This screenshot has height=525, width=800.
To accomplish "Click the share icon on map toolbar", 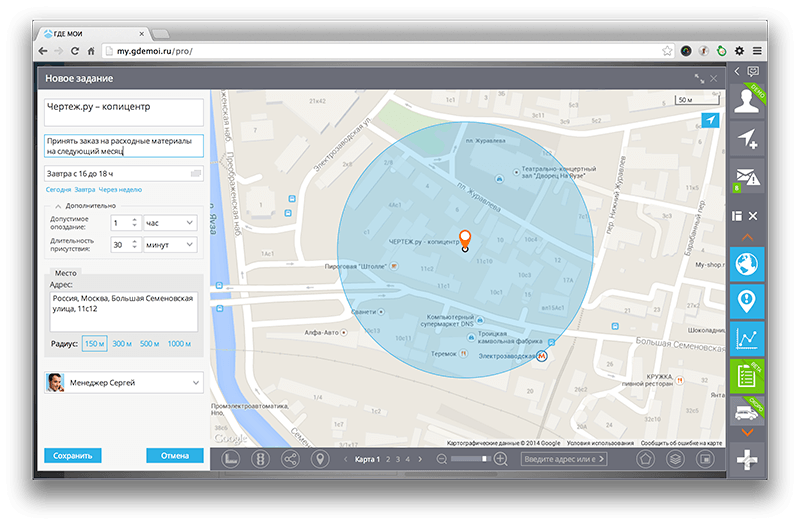I will (290, 459).
